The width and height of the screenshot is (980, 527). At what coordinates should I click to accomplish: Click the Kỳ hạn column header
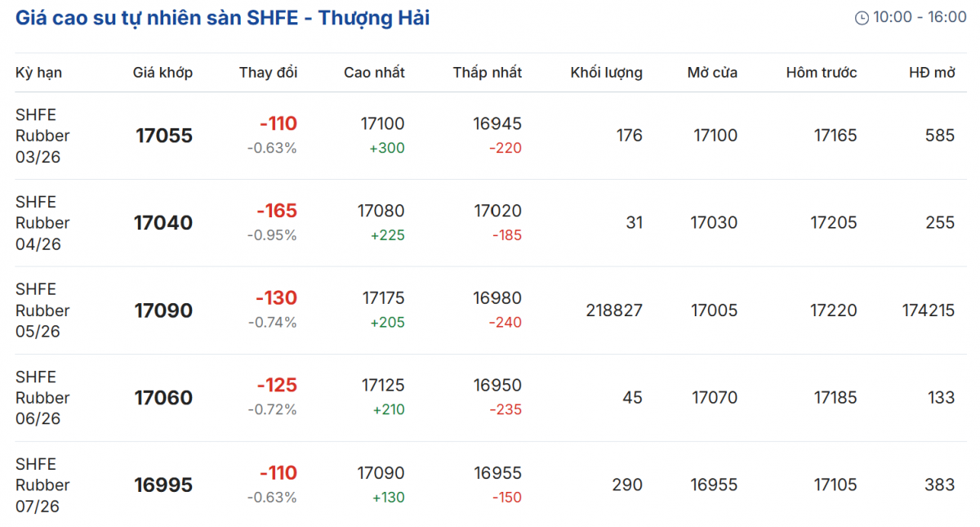(38, 73)
